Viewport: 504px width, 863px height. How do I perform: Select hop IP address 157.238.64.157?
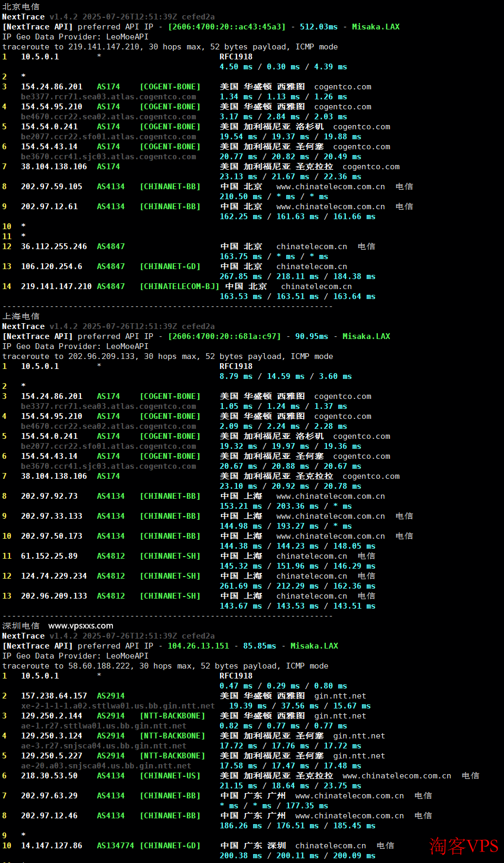click(x=54, y=696)
